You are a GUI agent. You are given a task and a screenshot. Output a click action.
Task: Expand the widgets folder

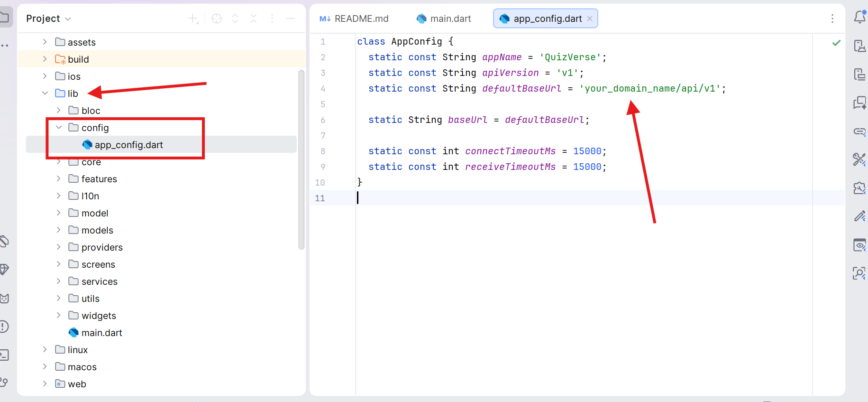(x=59, y=315)
